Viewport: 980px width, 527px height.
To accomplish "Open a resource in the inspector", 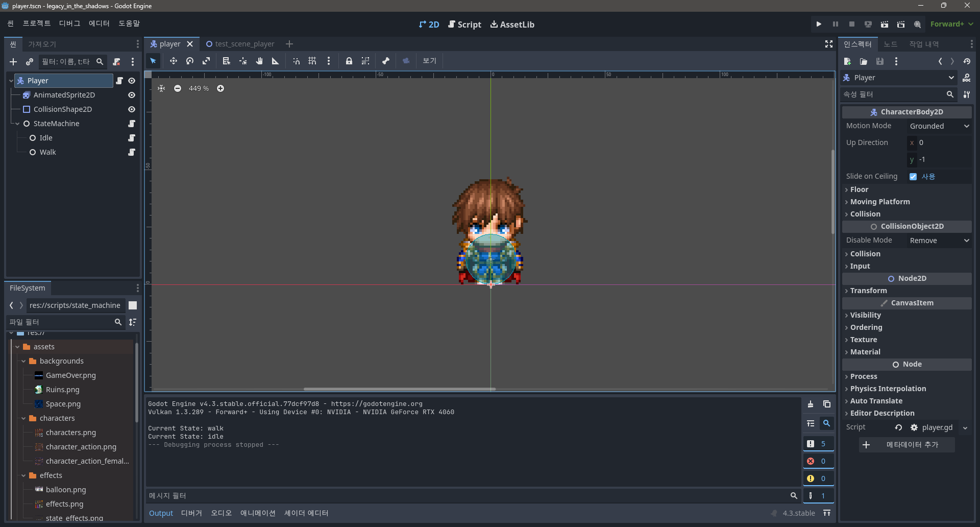I will click(x=864, y=61).
